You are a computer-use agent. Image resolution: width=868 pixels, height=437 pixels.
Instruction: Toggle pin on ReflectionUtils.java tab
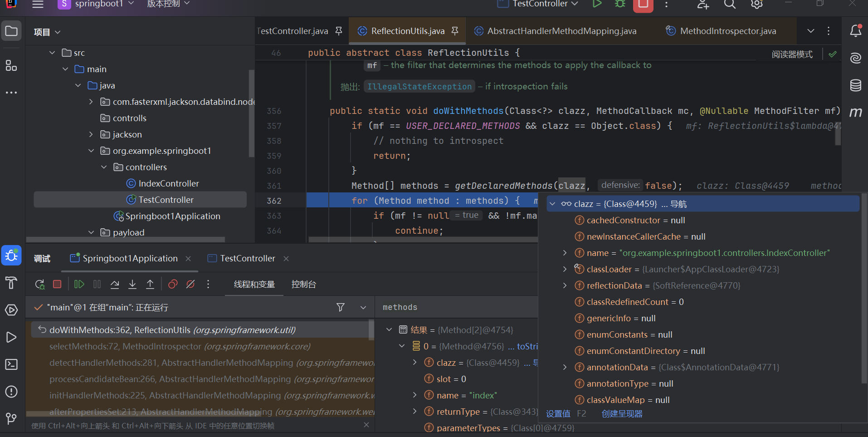pos(455,31)
